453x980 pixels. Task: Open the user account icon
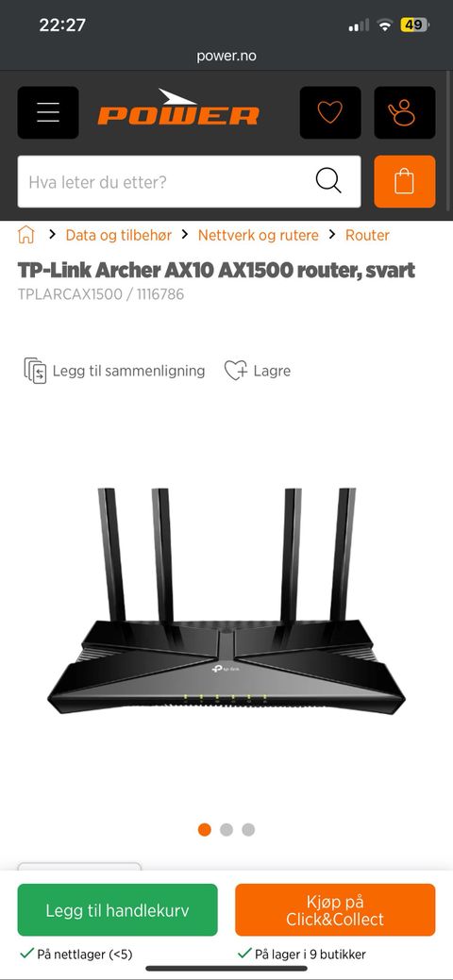point(405,112)
